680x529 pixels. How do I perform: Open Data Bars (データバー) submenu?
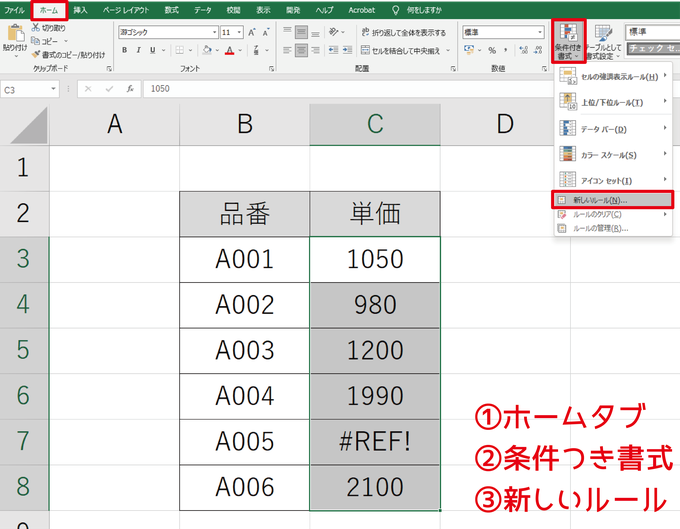[613, 129]
